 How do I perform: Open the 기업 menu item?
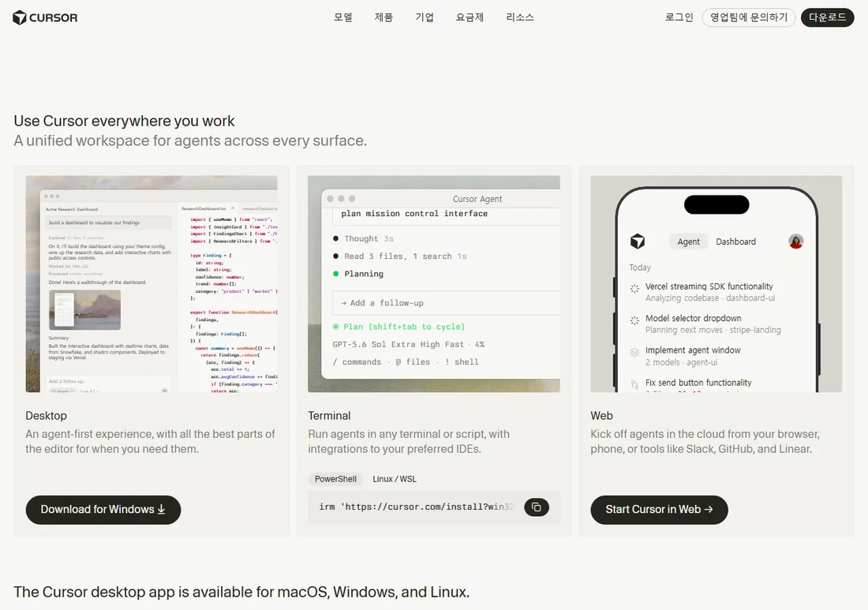425,17
